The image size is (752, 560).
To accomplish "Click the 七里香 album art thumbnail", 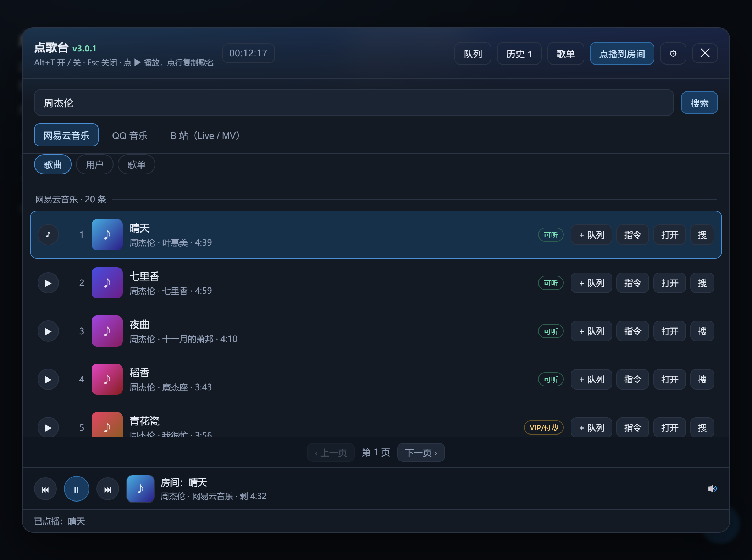I will pos(107,283).
